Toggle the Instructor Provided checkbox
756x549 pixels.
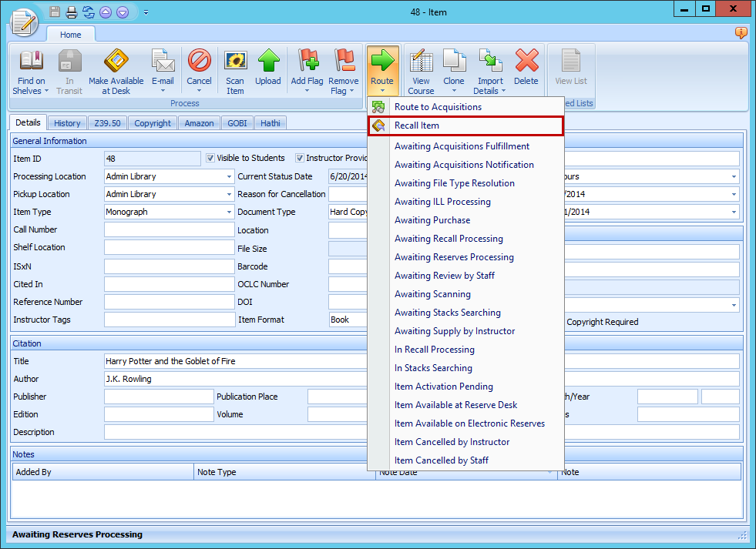click(x=300, y=159)
